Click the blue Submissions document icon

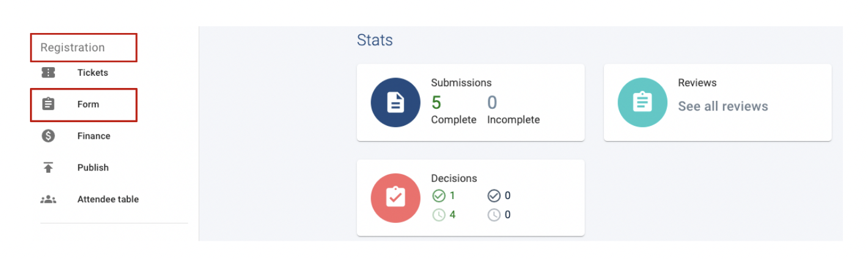[x=395, y=103]
